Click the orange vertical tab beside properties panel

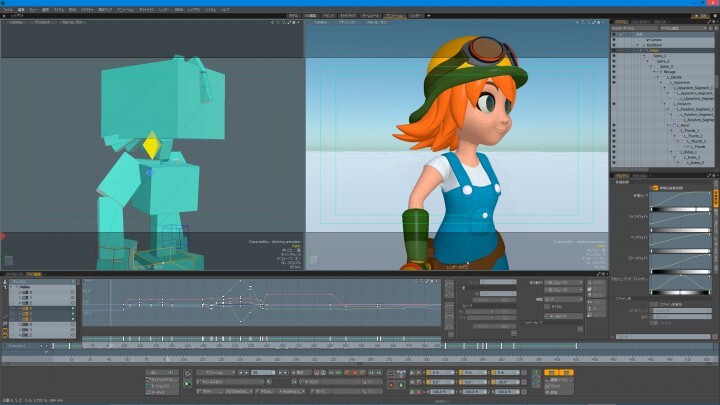tap(715, 198)
